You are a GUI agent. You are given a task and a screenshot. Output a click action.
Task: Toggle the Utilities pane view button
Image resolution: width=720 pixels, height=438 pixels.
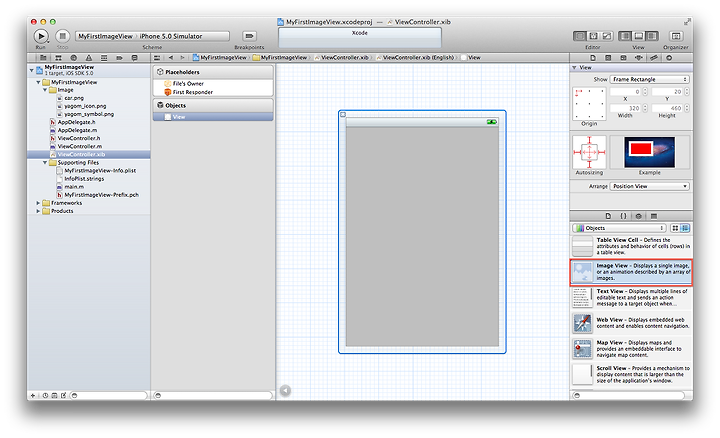pyautogui.click(x=652, y=36)
